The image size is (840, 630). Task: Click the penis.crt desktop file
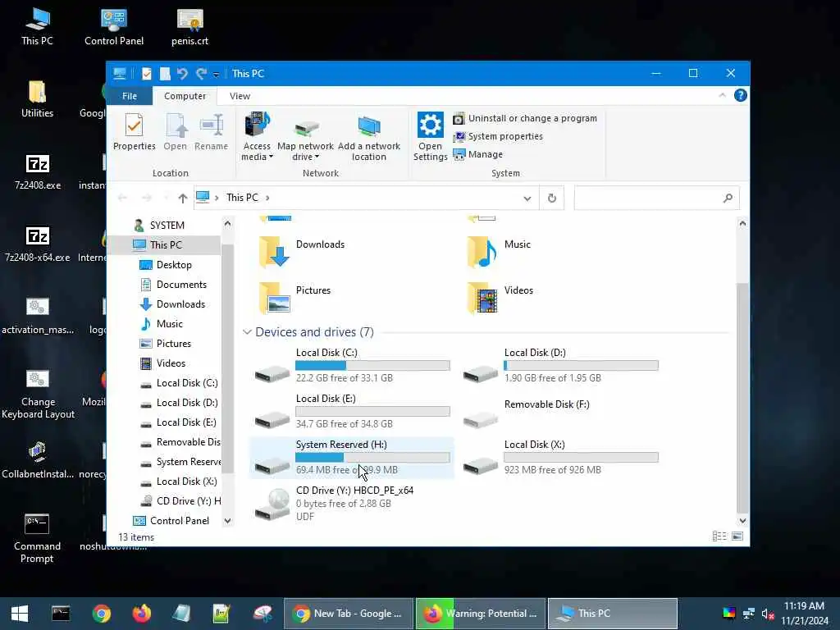189,27
